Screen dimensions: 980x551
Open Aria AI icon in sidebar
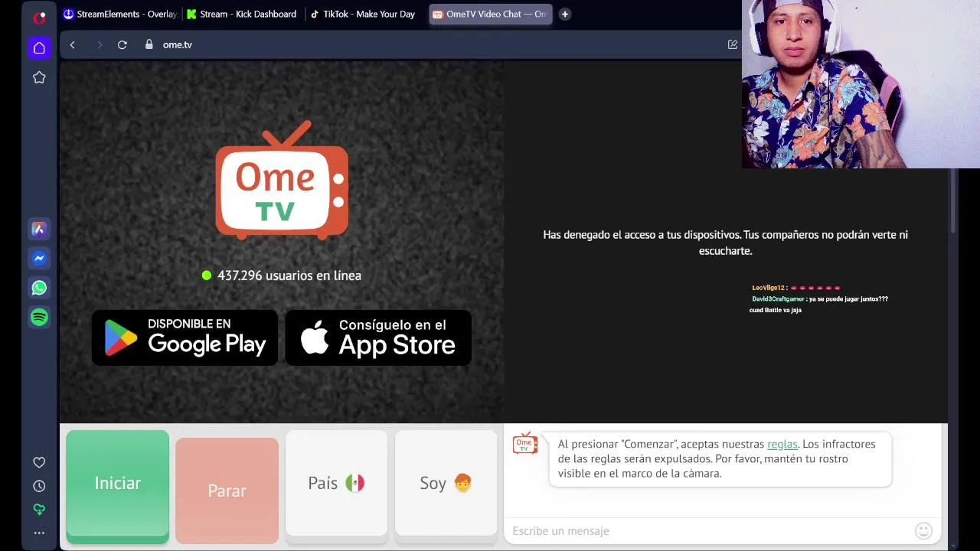click(39, 229)
